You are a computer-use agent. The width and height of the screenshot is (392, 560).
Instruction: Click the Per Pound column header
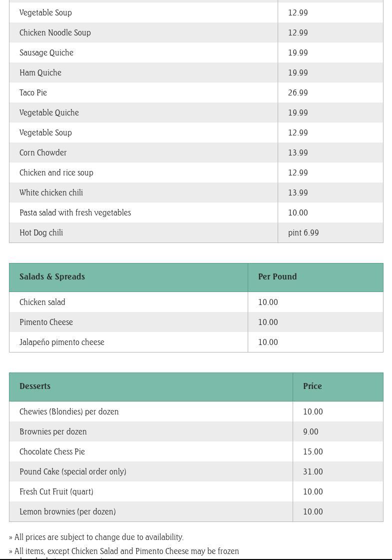(277, 277)
